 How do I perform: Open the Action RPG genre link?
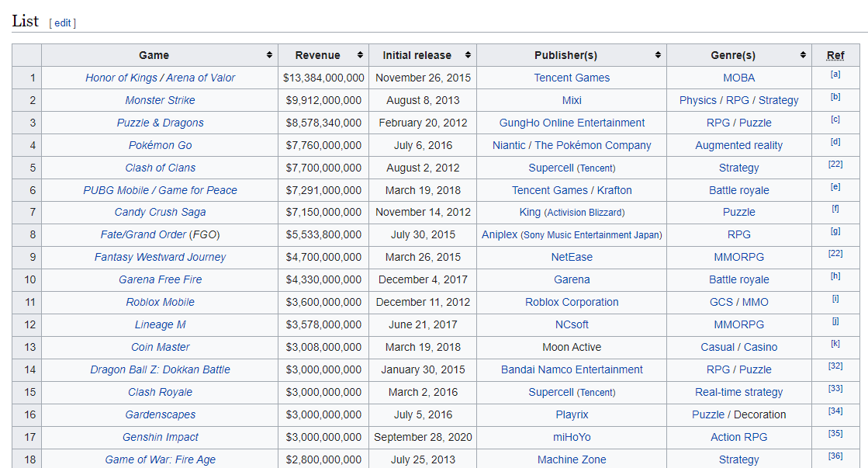739,437
